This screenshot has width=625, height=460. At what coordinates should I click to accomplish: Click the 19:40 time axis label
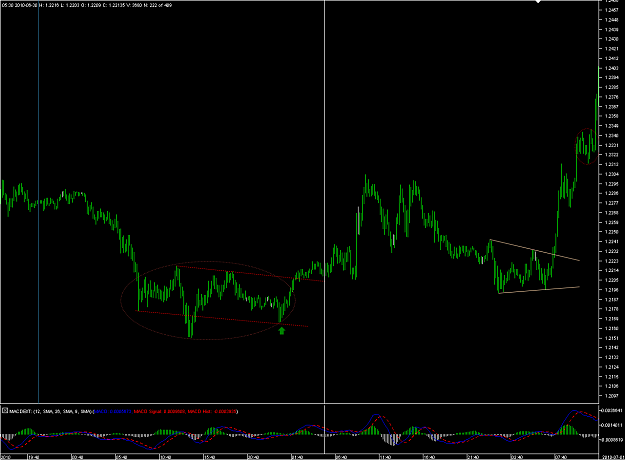tap(33, 457)
